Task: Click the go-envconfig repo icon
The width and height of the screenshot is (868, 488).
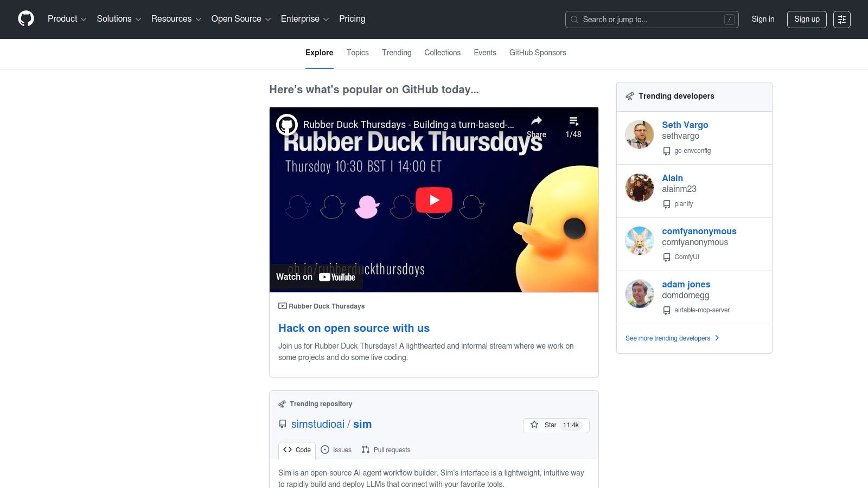Action: pyautogui.click(x=667, y=151)
